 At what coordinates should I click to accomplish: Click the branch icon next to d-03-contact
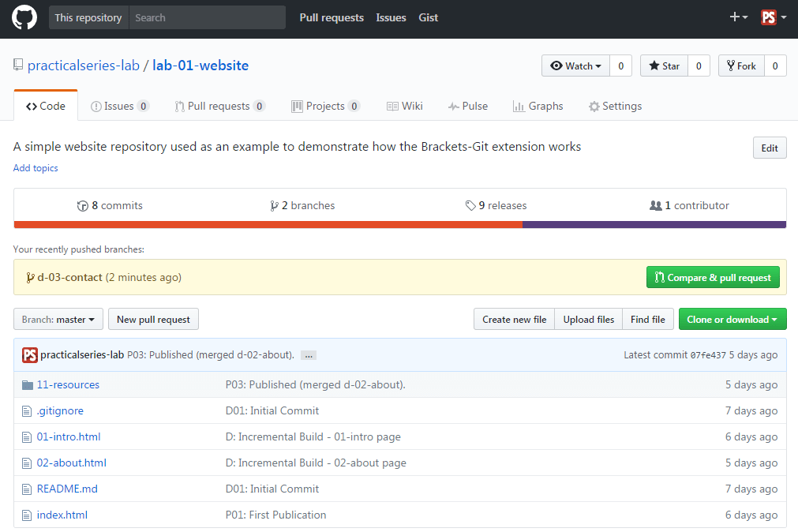(x=31, y=278)
